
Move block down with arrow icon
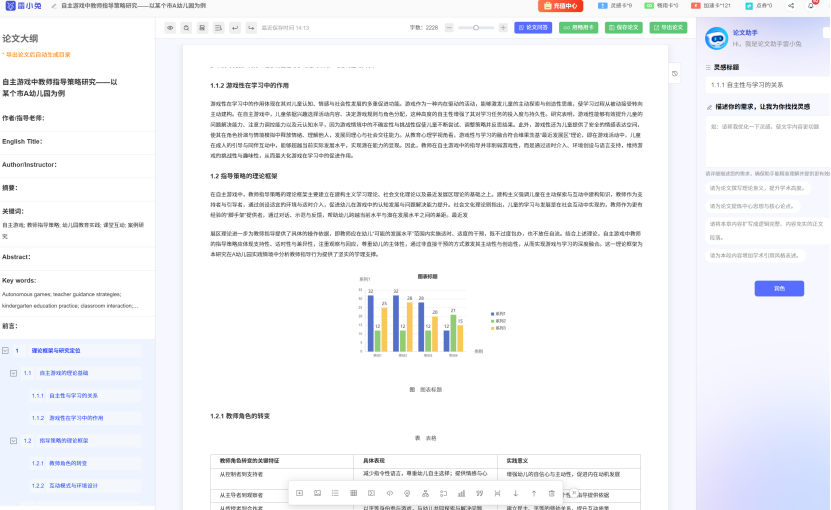(516, 493)
